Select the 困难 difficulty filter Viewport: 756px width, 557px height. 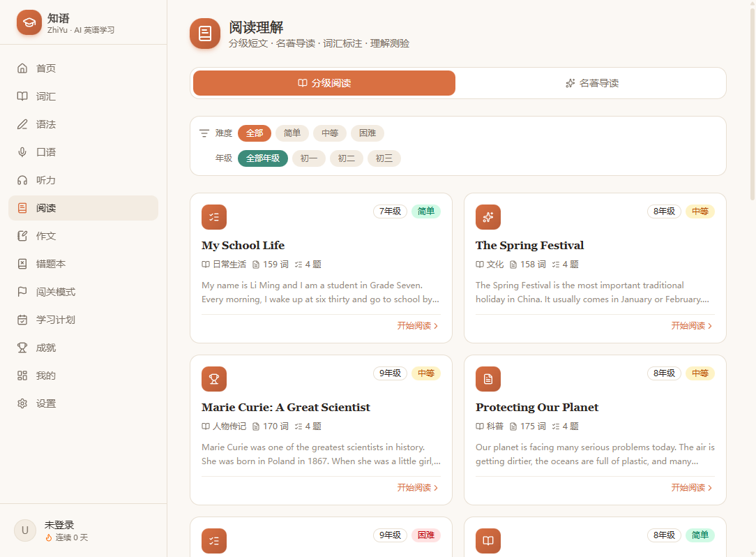coord(368,133)
